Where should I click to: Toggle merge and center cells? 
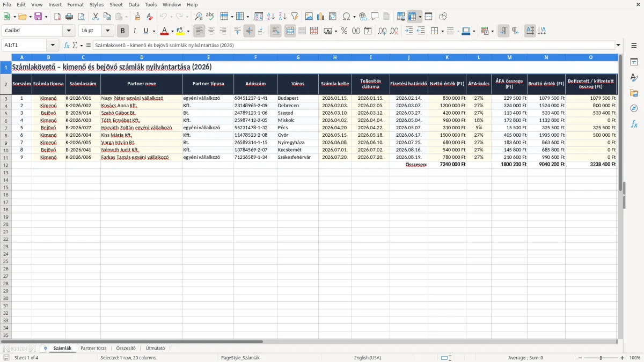pyautogui.click(x=290, y=31)
